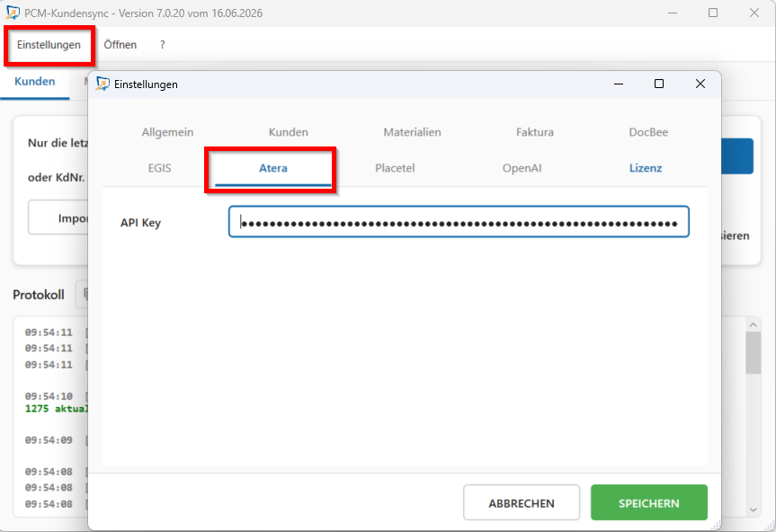Image resolution: width=776 pixels, height=532 pixels.
Task: Click the Protokoll heading
Action: [x=39, y=295]
